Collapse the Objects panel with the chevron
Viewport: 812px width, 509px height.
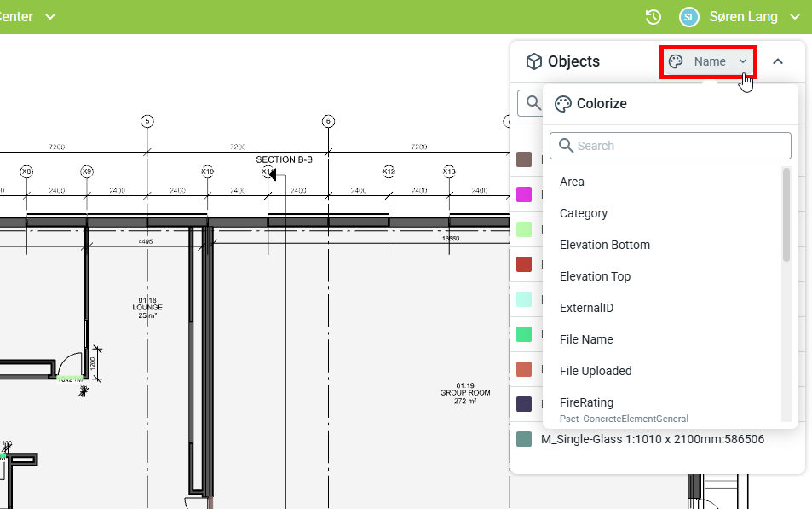tap(777, 61)
